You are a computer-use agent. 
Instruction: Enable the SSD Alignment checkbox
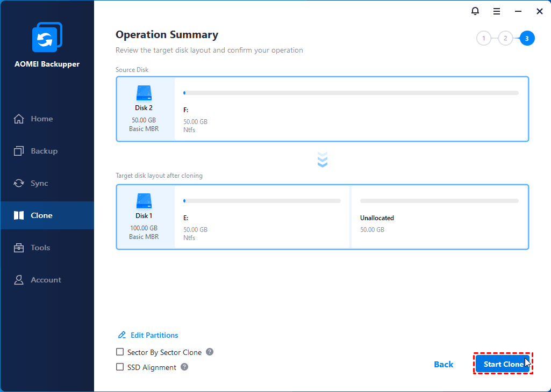(x=120, y=367)
